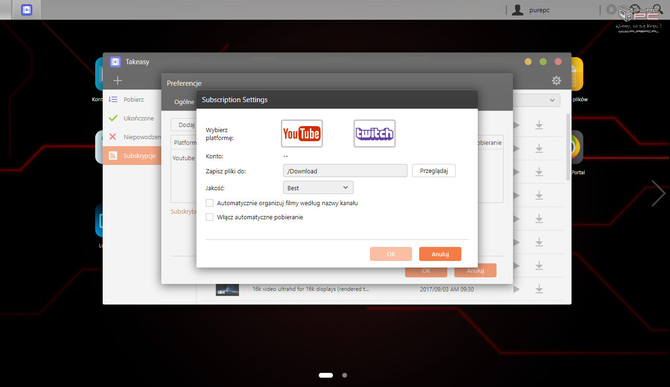Click the Subskrybuj link in Preferencje
The width and height of the screenshot is (670, 387).
184,211
